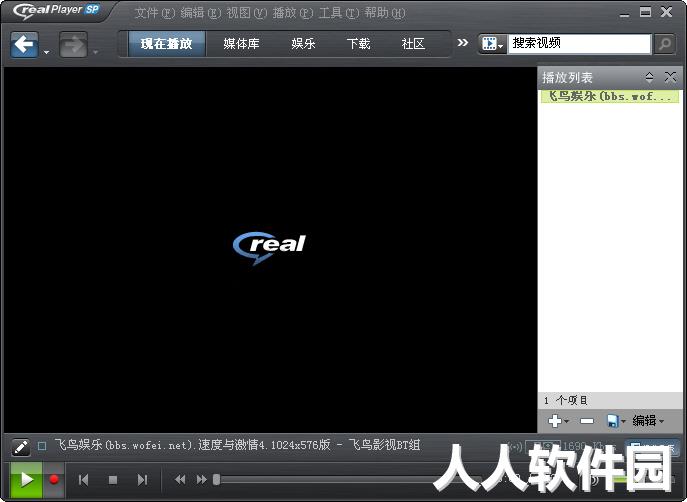
Task: Open the 工具(T) menu
Action: (339, 13)
